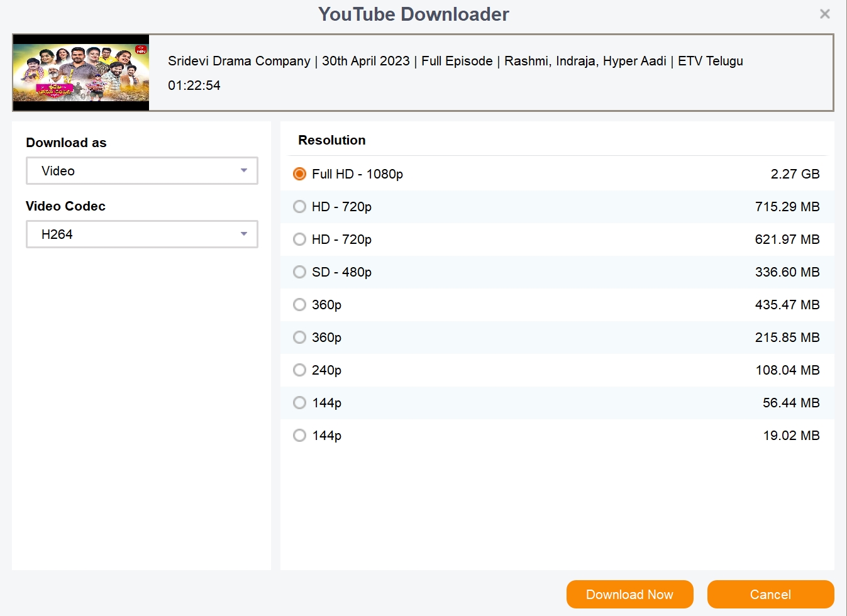Click the 2.27 GB file size
The height and width of the screenshot is (616, 847).
click(x=795, y=174)
